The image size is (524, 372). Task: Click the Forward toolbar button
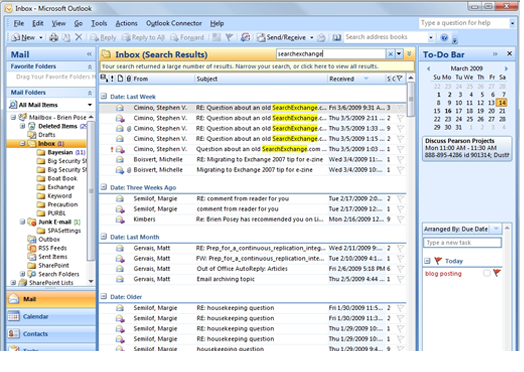coord(187,37)
